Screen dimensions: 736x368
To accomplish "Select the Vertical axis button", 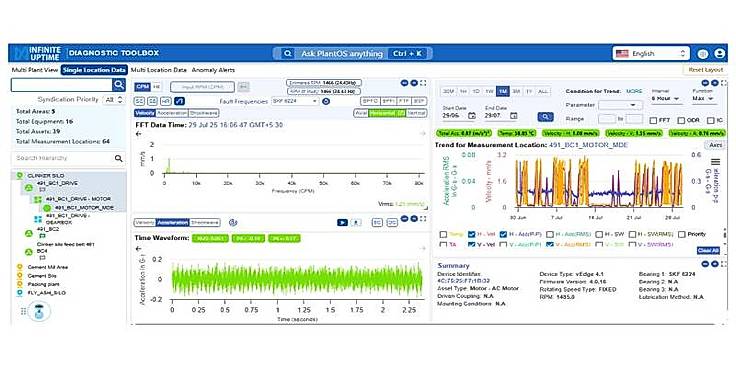I will tap(417, 113).
